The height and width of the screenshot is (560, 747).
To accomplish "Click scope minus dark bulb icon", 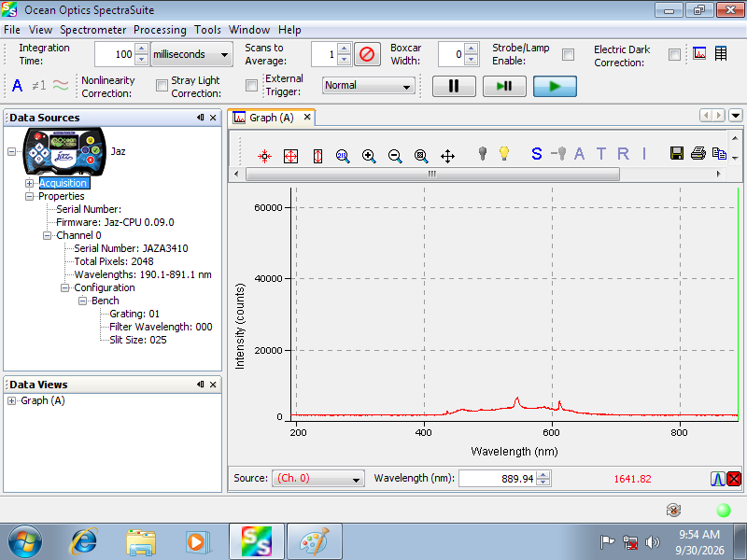I will tap(558, 153).
